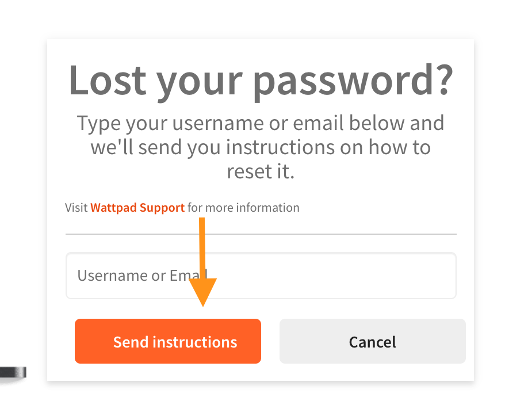Click the "we'll send you instructions" line
This screenshot has width=505, height=420.
(261, 147)
